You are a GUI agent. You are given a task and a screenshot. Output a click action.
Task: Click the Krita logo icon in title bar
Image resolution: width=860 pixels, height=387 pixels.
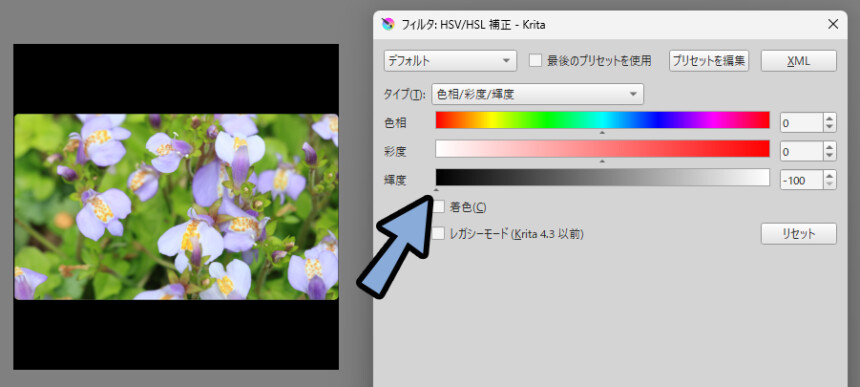point(388,24)
